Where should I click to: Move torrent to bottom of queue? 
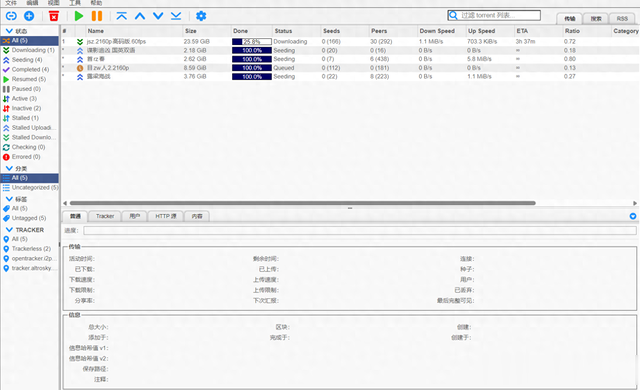pos(176,16)
